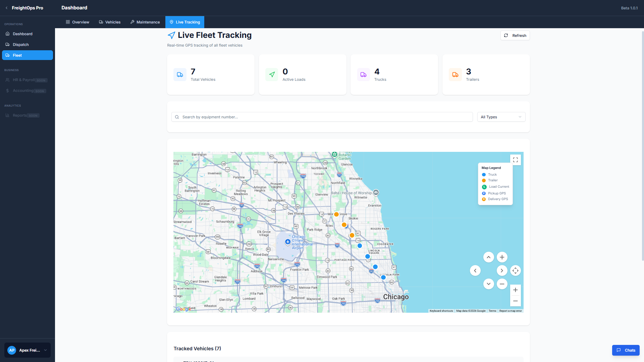Go to the Overview tab
644x362 pixels.
pos(77,22)
